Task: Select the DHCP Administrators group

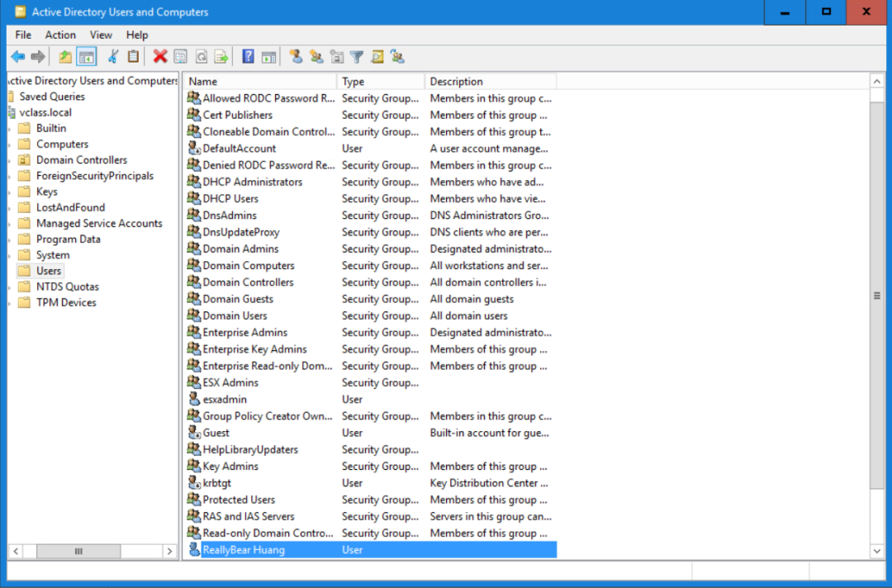Action: point(253,182)
